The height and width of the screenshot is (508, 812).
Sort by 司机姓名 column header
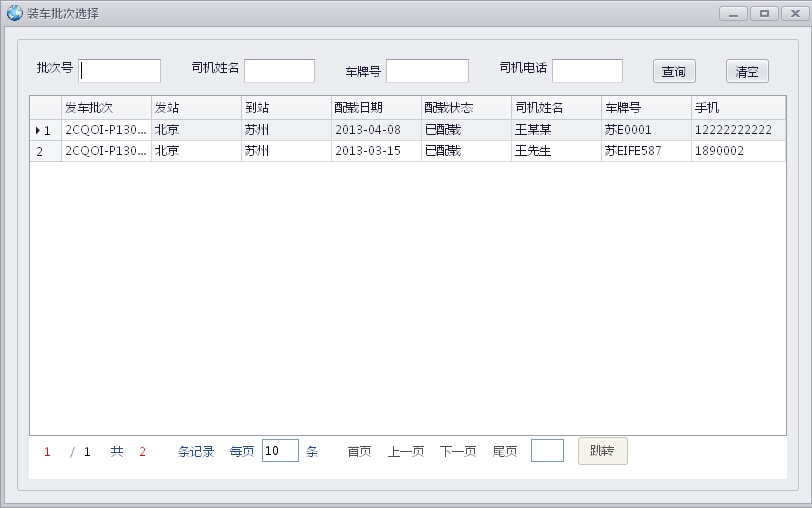(557, 108)
